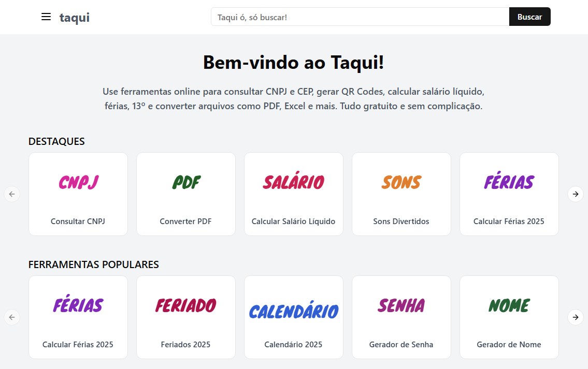Open the Gerador de Nome tool
This screenshot has width=588, height=369.
pos(509,317)
